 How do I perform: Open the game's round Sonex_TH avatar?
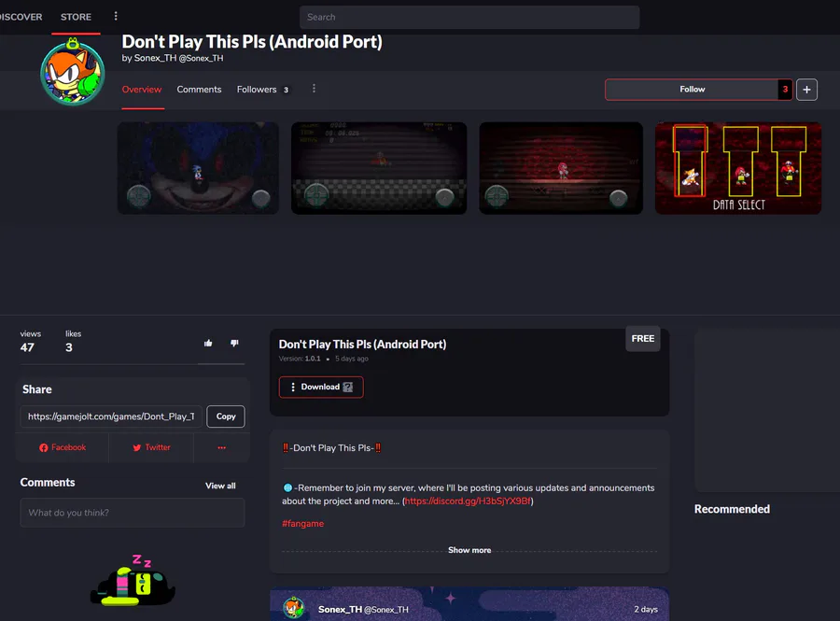coord(72,72)
